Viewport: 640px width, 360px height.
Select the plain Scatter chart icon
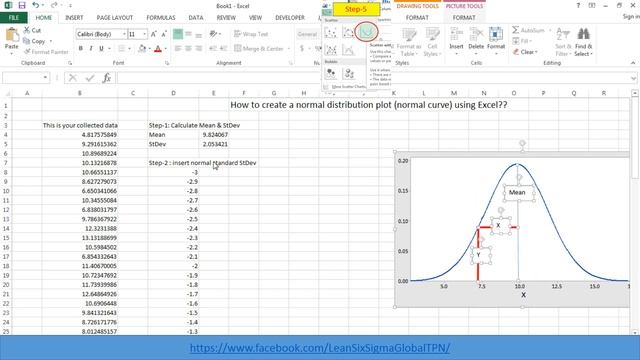point(331,32)
